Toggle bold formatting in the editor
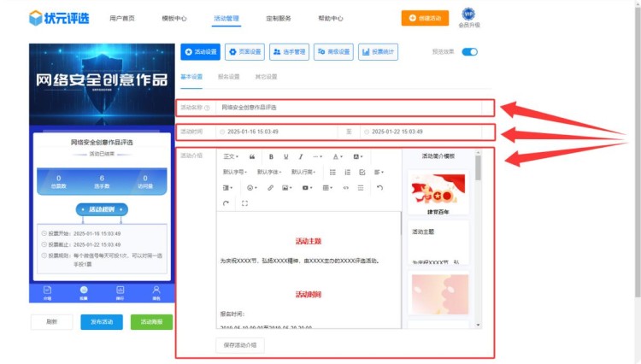Image resolution: width=641 pixels, height=364 pixels. (x=272, y=157)
